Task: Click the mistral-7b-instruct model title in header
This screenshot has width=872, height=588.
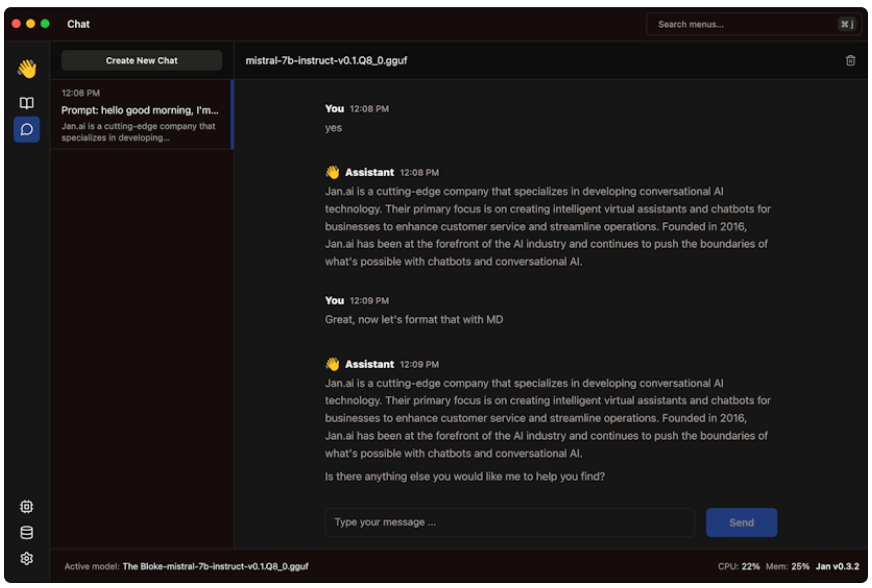Action: point(326,60)
